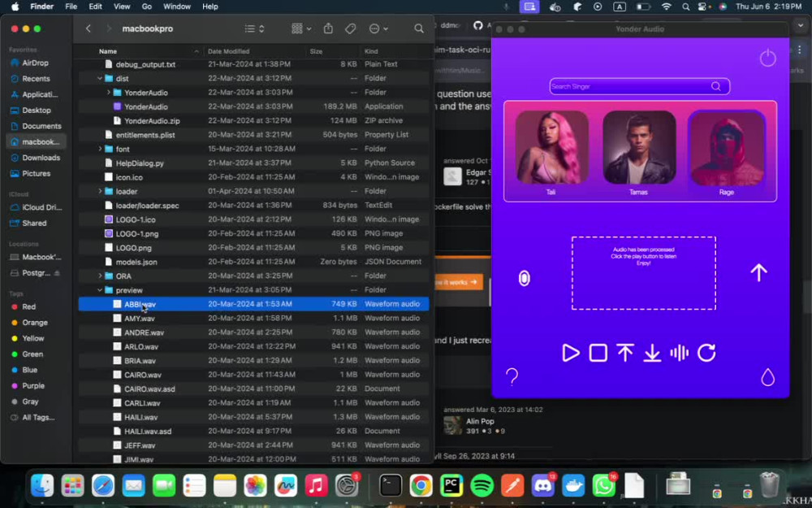The width and height of the screenshot is (812, 508).
Task: Open Recents in the Finder sidebar
Action: [36, 79]
